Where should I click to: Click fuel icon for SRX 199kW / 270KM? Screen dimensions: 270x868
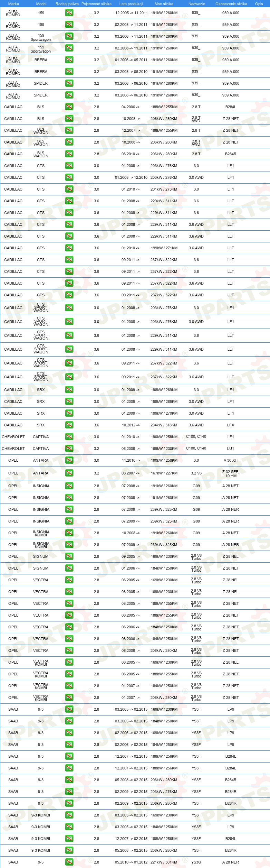69,413
